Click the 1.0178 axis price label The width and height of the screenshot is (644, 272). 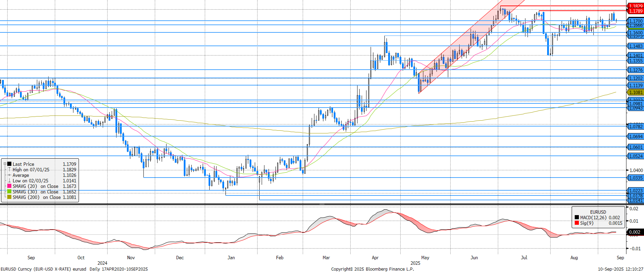pyautogui.click(x=635, y=196)
